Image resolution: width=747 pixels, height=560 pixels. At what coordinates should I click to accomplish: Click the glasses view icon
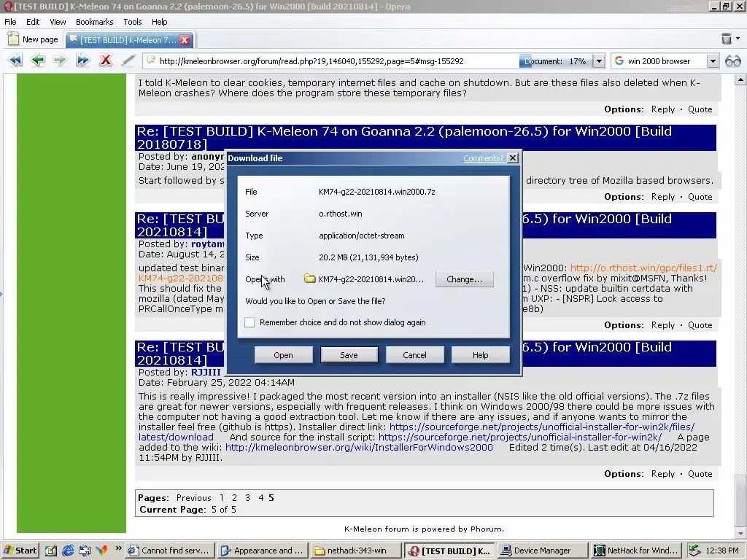pyautogui.click(x=732, y=61)
